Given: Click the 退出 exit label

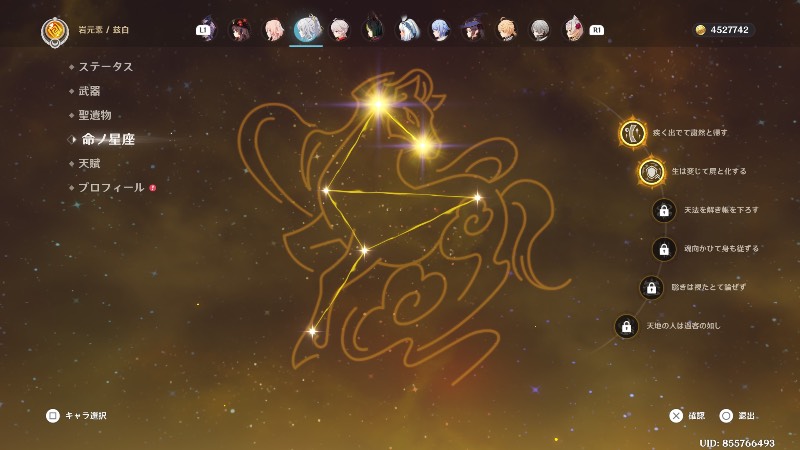Looking at the screenshot, I should [x=747, y=416].
